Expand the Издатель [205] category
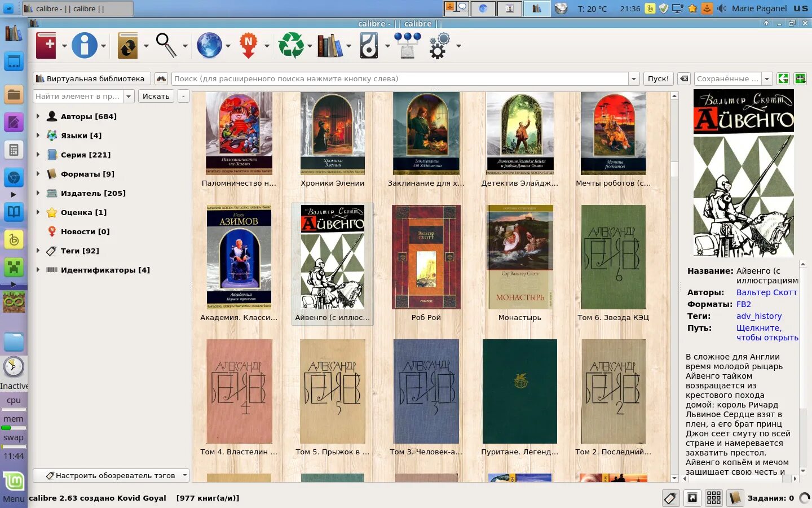Viewport: 812px width, 508px height. [x=38, y=193]
